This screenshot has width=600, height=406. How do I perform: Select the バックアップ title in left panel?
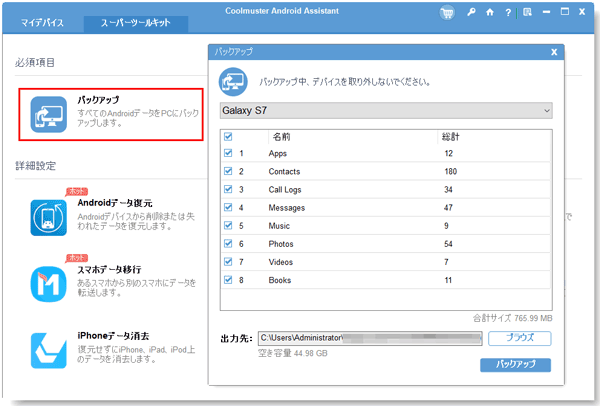[98, 100]
